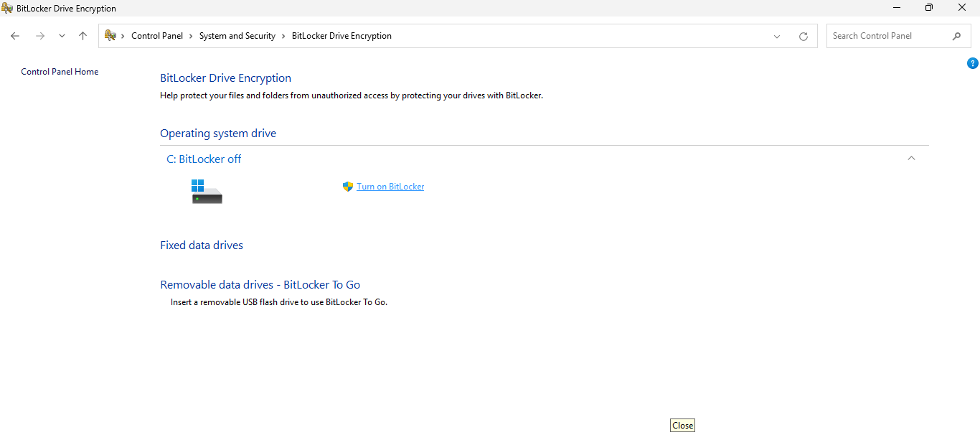
Task: Click the Operating system drive heading
Action: (x=218, y=134)
